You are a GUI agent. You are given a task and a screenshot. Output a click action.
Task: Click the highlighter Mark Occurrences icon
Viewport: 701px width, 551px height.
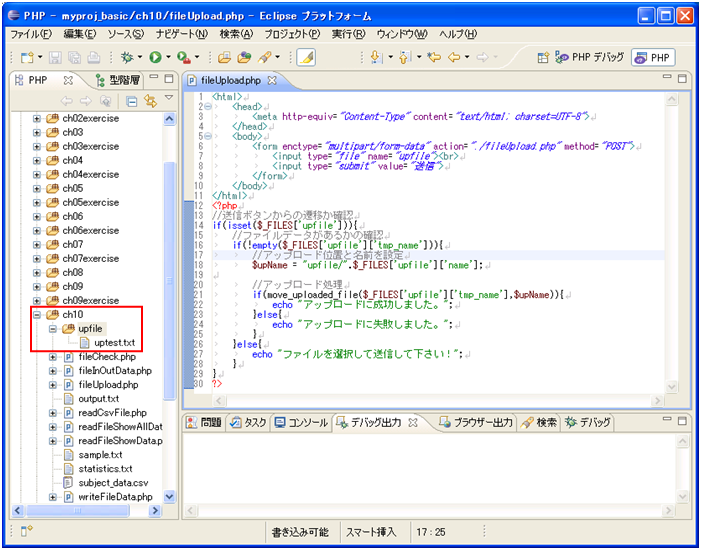[306, 58]
